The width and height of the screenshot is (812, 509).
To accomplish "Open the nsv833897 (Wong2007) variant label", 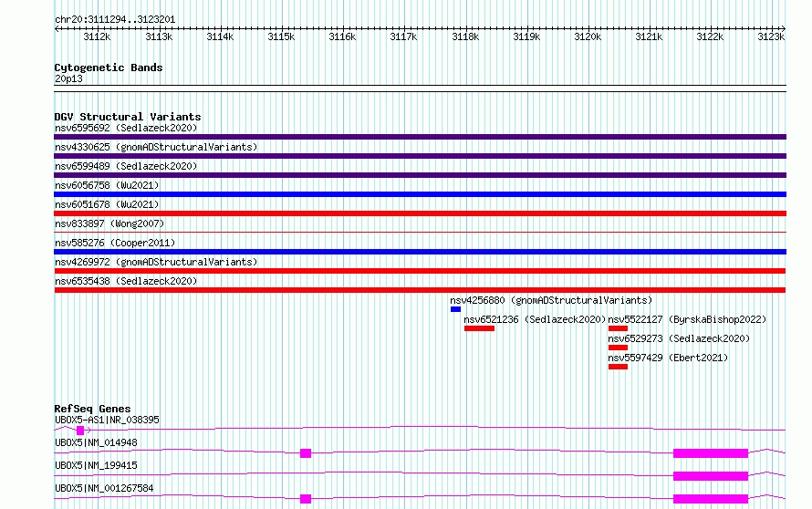I will click(x=109, y=223).
